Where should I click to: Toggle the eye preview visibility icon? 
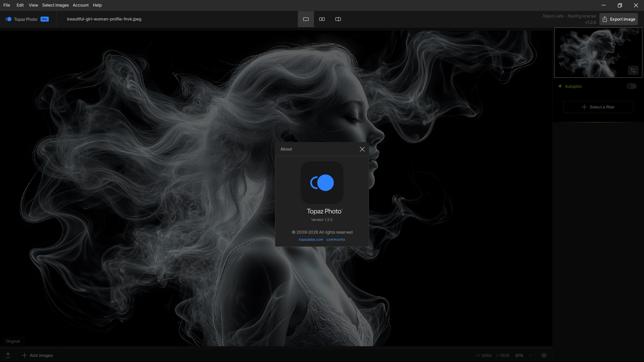[x=544, y=355]
